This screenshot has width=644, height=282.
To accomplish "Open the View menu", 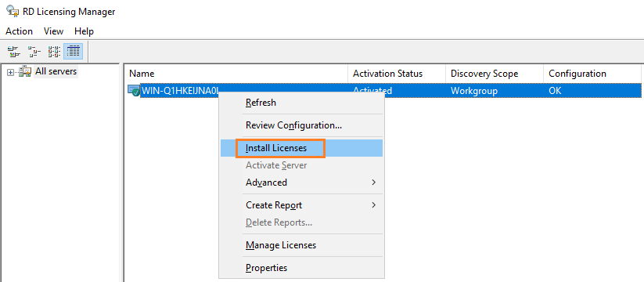I will tap(53, 31).
